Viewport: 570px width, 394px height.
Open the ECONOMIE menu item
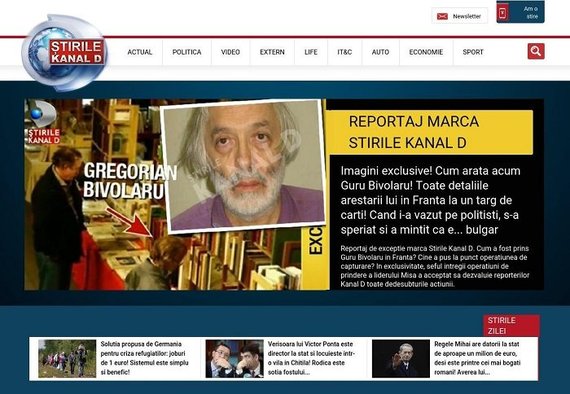pyautogui.click(x=426, y=52)
